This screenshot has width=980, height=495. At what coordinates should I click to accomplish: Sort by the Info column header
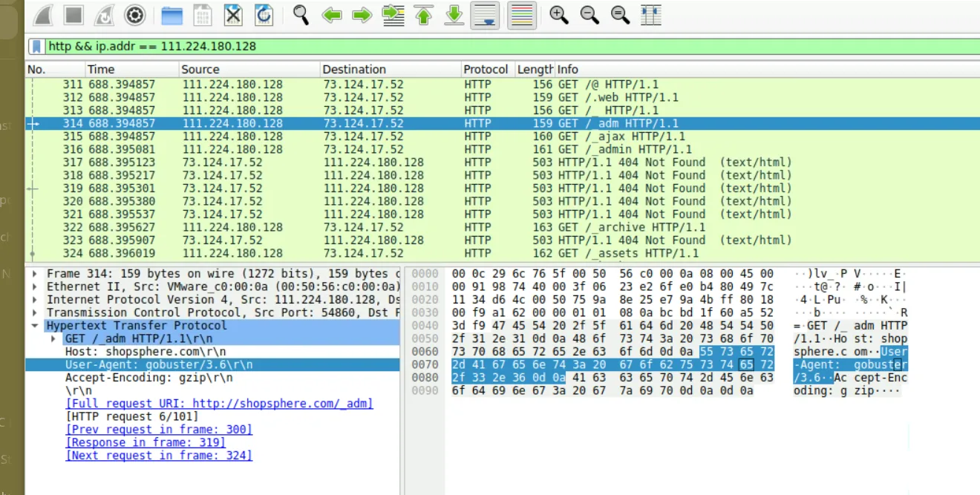[x=767, y=69]
